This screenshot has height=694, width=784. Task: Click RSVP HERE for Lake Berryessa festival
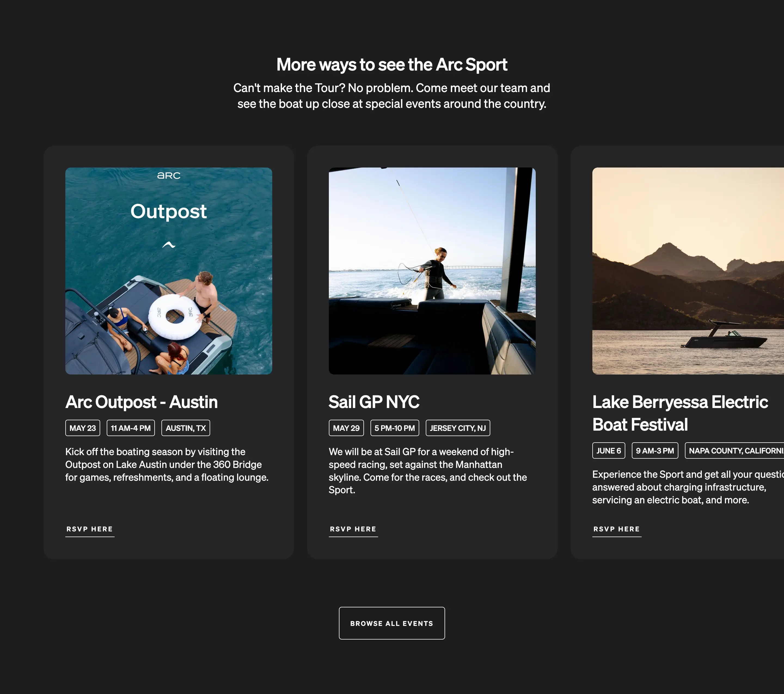(617, 529)
